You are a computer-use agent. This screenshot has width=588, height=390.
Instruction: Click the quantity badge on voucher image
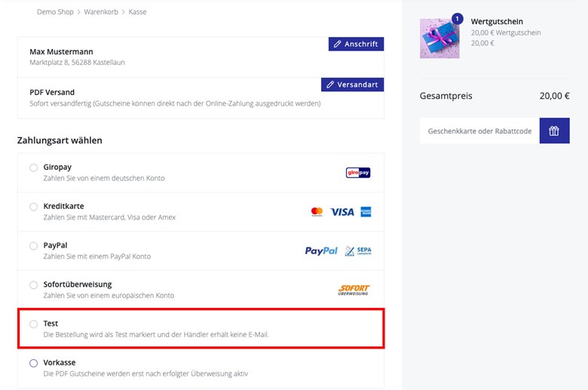coord(457,19)
